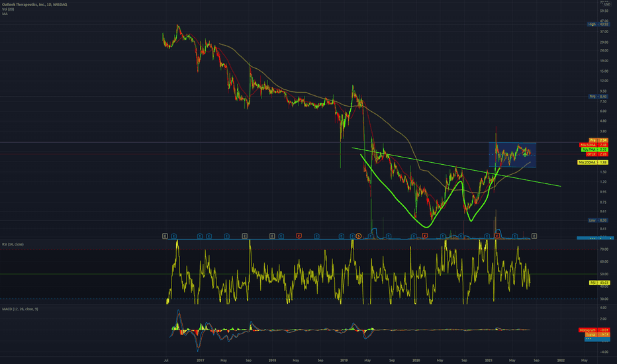The width and height of the screenshot is (617, 364).
Task: Click the MA:50MA 2.48 label
Action: pos(594,145)
